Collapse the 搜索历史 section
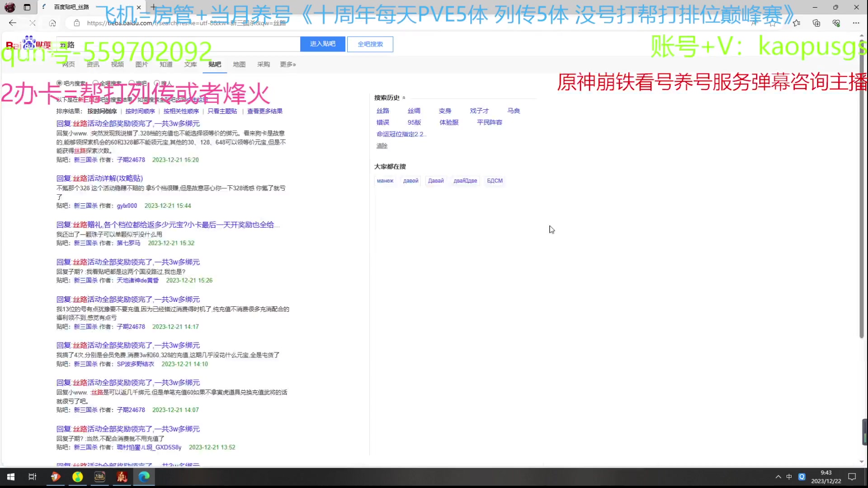Image resolution: width=868 pixels, height=488 pixels. (x=404, y=98)
